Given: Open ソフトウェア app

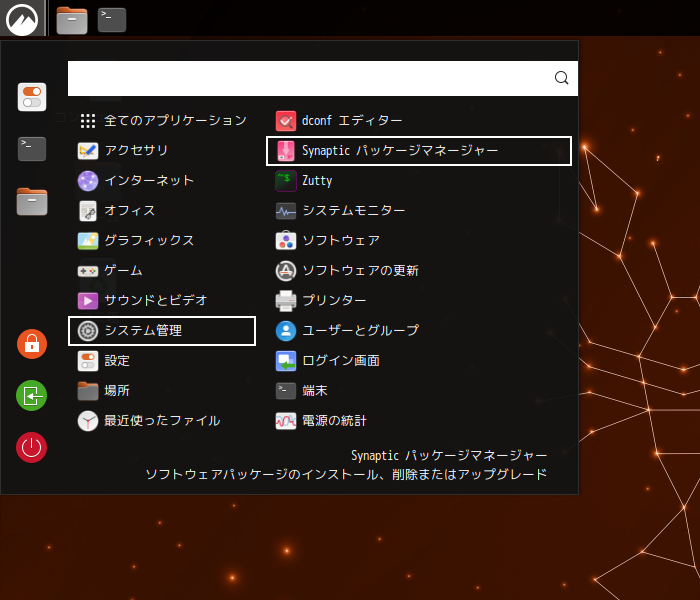Looking at the screenshot, I should point(419,240).
